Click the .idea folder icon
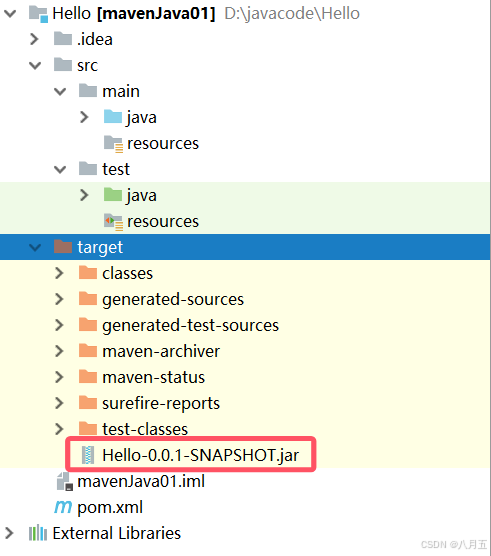The height and width of the screenshot is (556, 491). [63, 39]
